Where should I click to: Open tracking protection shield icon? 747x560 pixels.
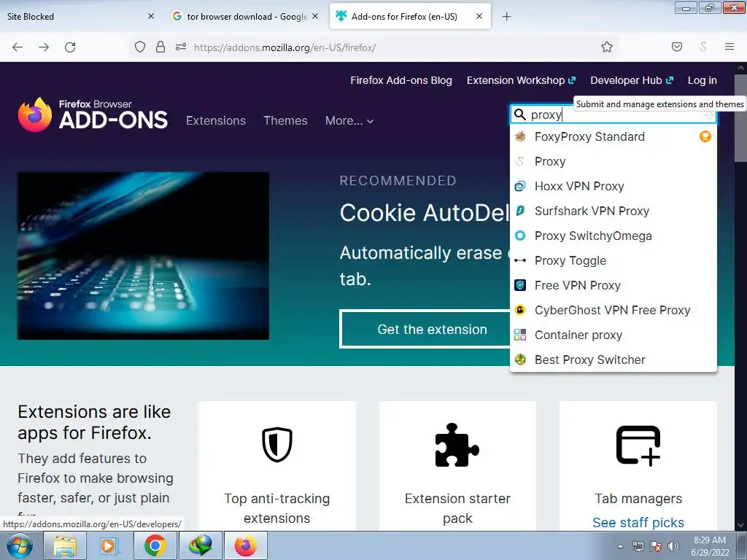click(x=139, y=47)
